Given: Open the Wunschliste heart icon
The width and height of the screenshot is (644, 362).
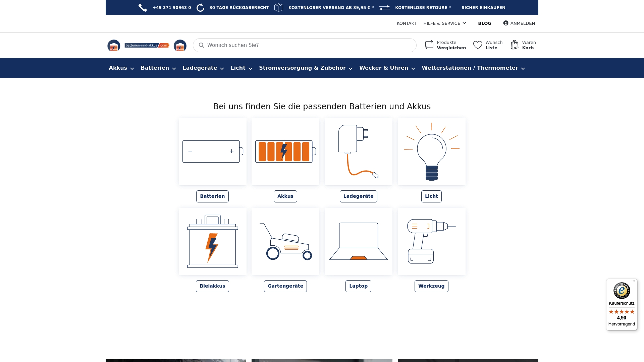Looking at the screenshot, I should click(x=478, y=45).
